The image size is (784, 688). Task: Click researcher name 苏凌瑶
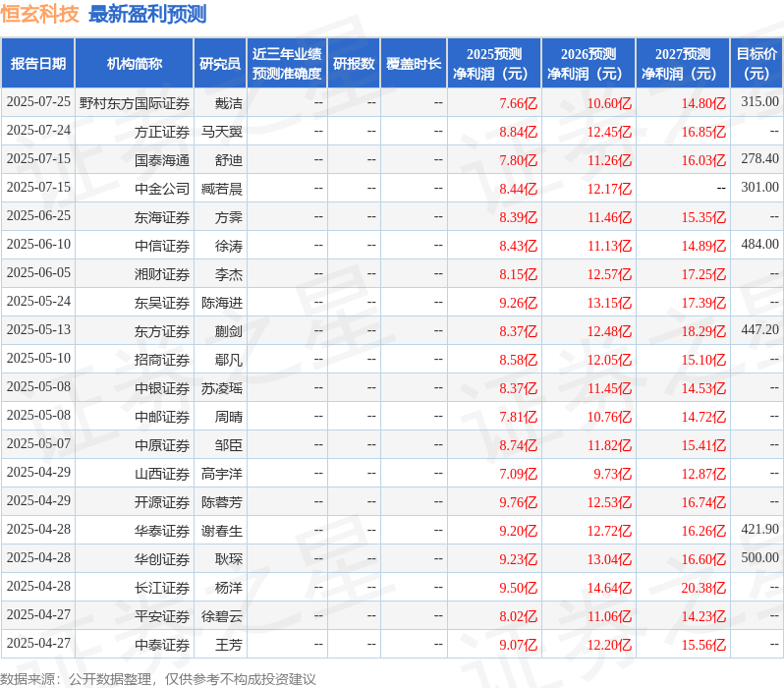[x=222, y=388]
